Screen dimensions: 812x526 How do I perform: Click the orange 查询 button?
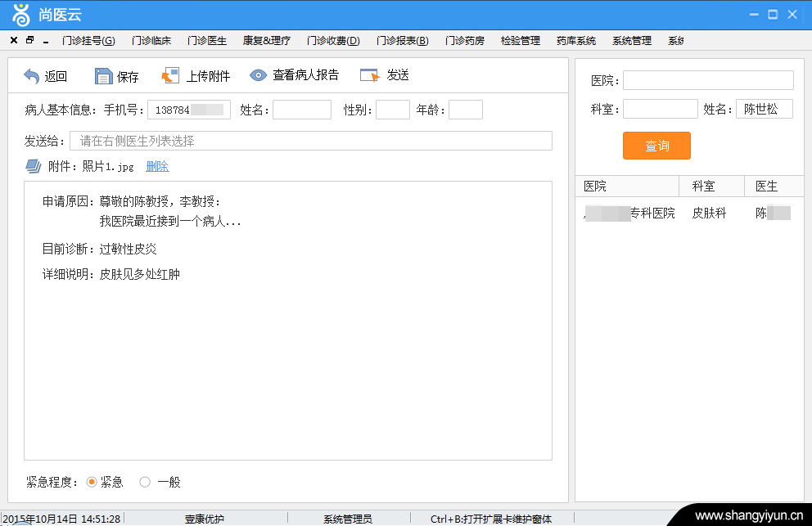pos(656,146)
